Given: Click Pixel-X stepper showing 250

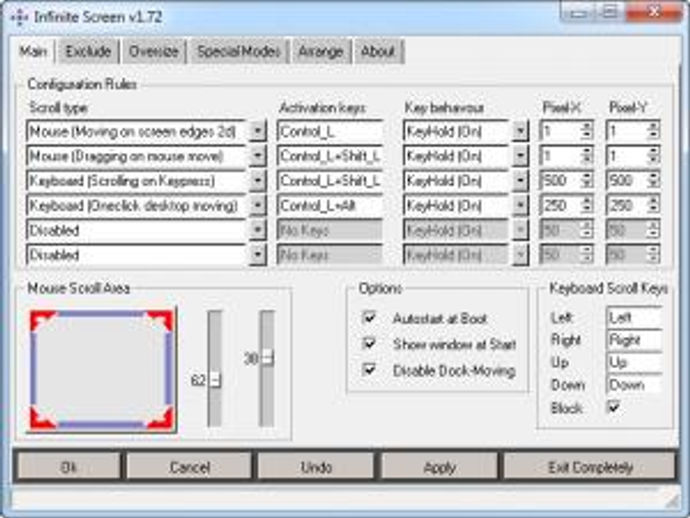Looking at the screenshot, I should coord(587,206).
